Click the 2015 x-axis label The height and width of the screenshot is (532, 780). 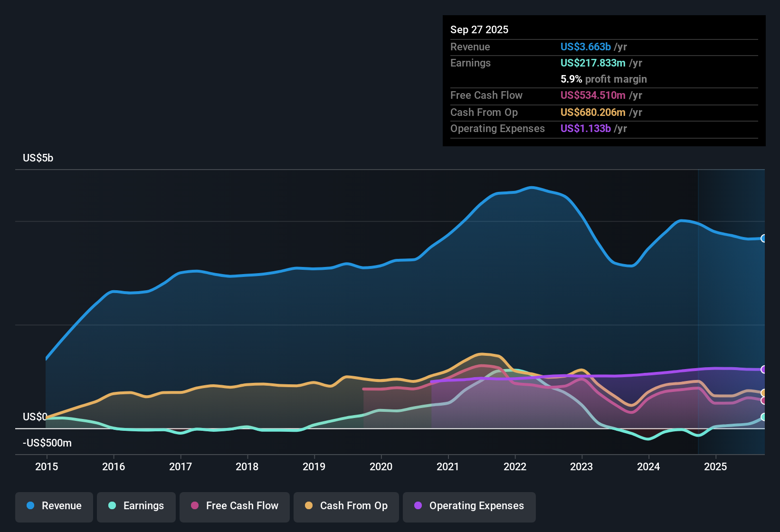(47, 466)
